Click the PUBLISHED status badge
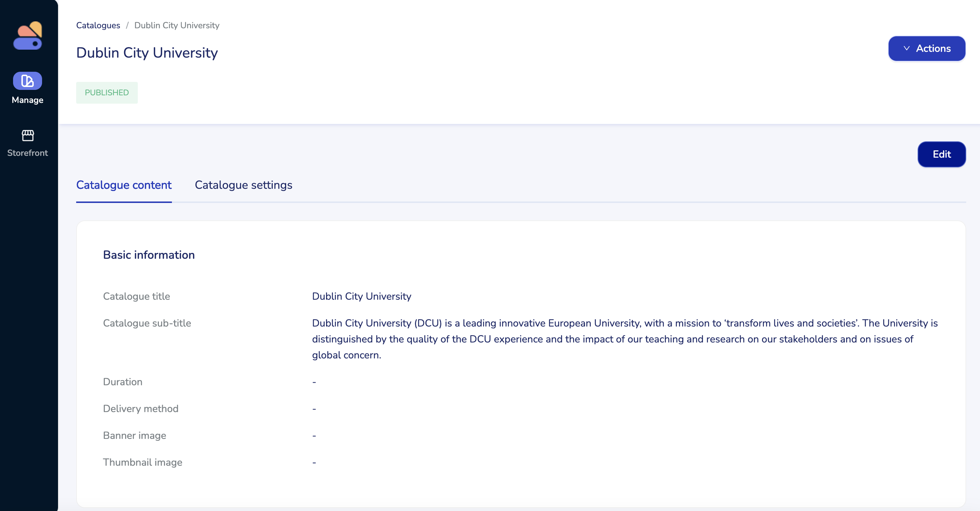Viewport: 980px width, 511px height. (107, 92)
